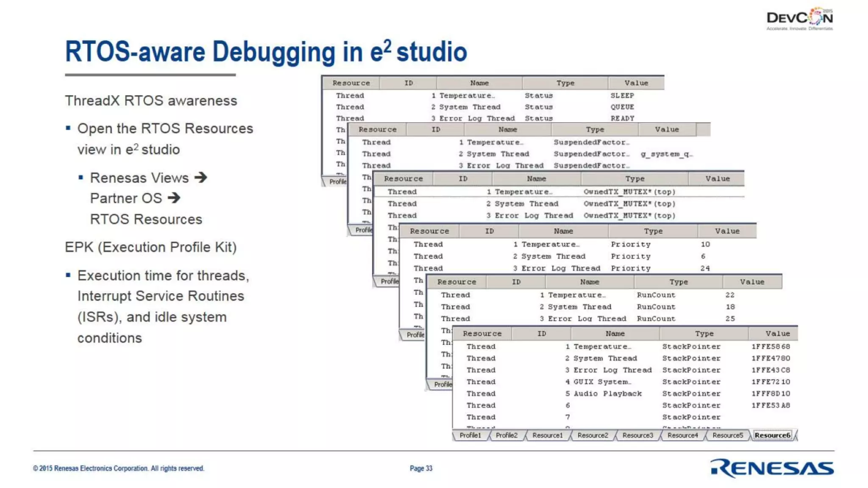Switch to the Resource1 tab
Image resolution: width=868 pixels, height=488 pixels.
[547, 435]
